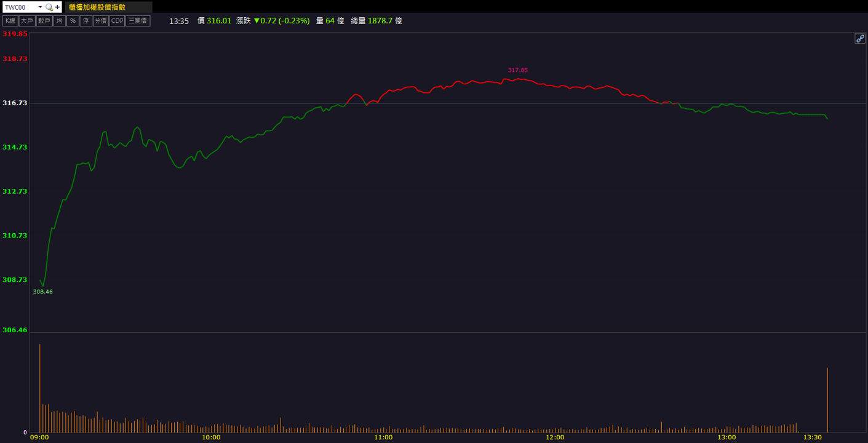Switch to K線 chart view

point(10,21)
